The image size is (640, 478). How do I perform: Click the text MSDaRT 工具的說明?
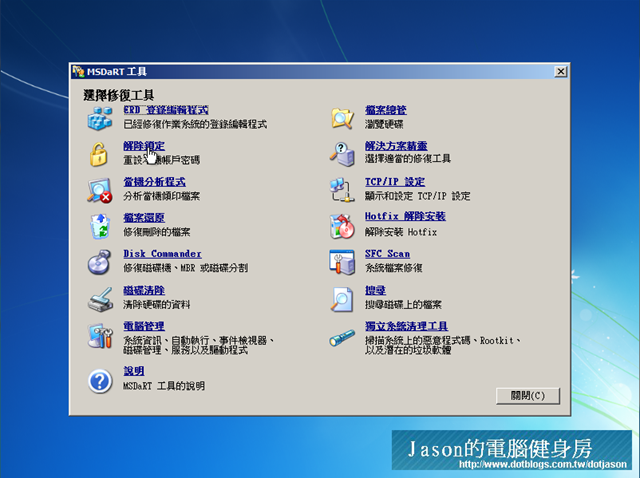tap(164, 386)
